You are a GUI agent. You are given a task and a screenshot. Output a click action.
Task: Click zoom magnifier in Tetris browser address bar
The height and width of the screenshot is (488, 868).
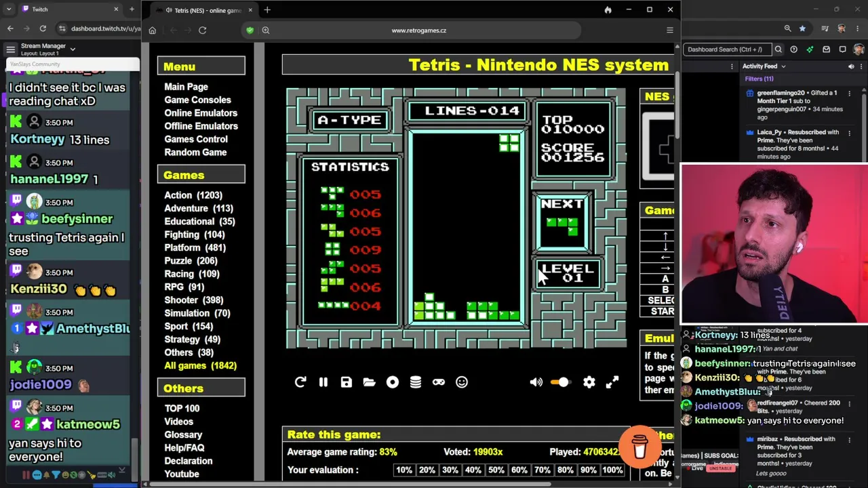point(266,30)
